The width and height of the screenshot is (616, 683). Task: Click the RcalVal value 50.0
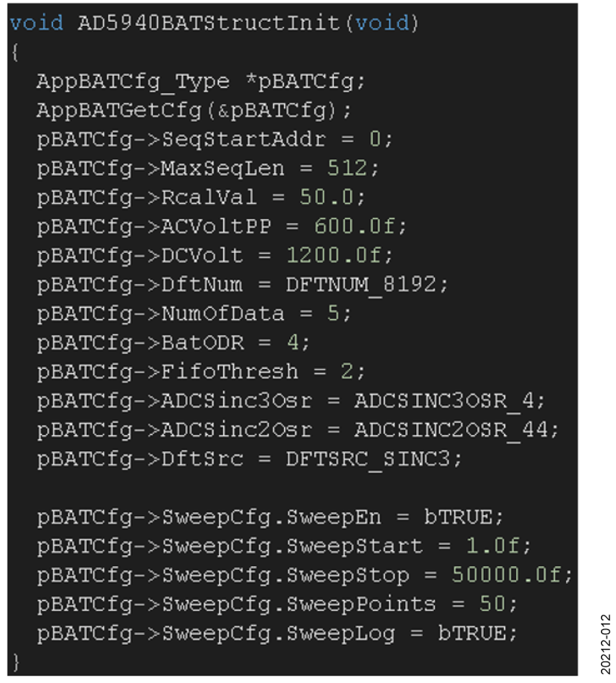click(x=325, y=197)
